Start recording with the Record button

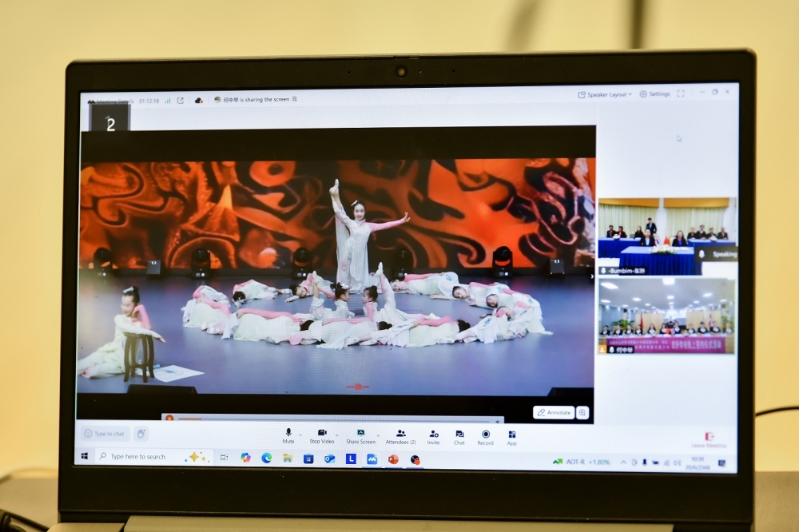(x=485, y=438)
